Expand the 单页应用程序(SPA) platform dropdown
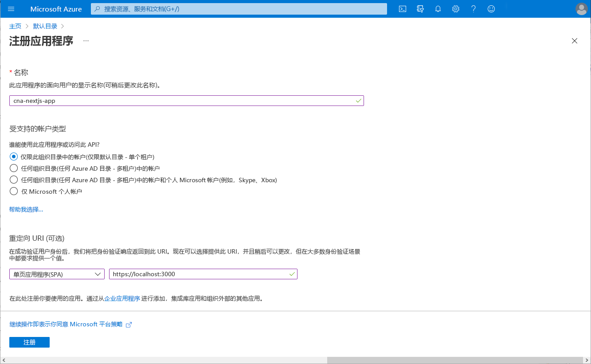 click(x=57, y=274)
